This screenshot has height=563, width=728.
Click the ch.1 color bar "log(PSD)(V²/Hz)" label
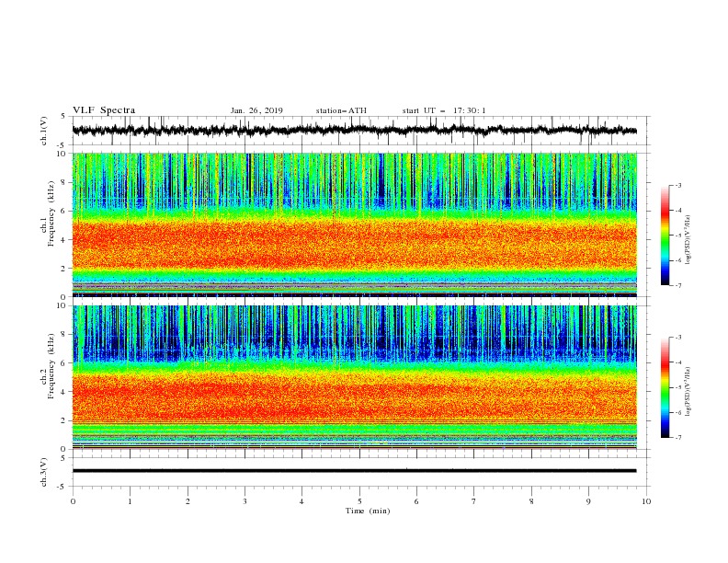click(x=688, y=240)
